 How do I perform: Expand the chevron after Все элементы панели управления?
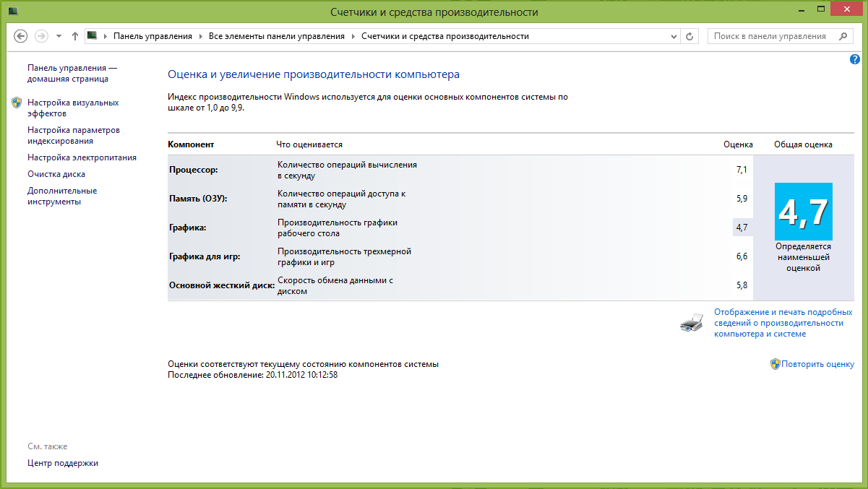tap(353, 36)
